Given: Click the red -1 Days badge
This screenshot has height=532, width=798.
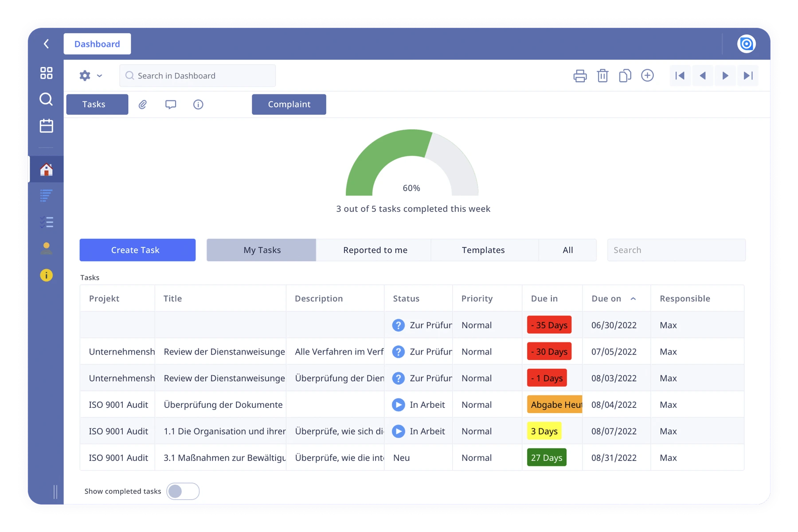Looking at the screenshot, I should [x=547, y=378].
